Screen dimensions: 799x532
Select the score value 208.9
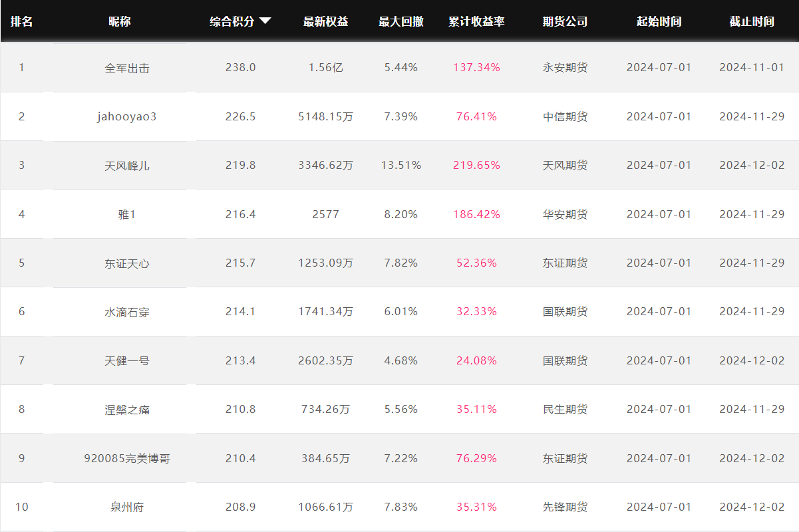tap(240, 507)
